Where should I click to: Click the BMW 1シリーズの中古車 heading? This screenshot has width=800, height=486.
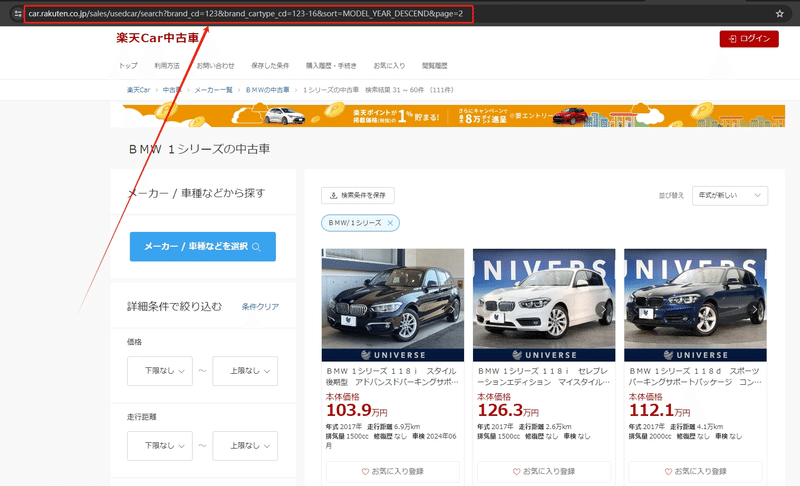tap(199, 149)
